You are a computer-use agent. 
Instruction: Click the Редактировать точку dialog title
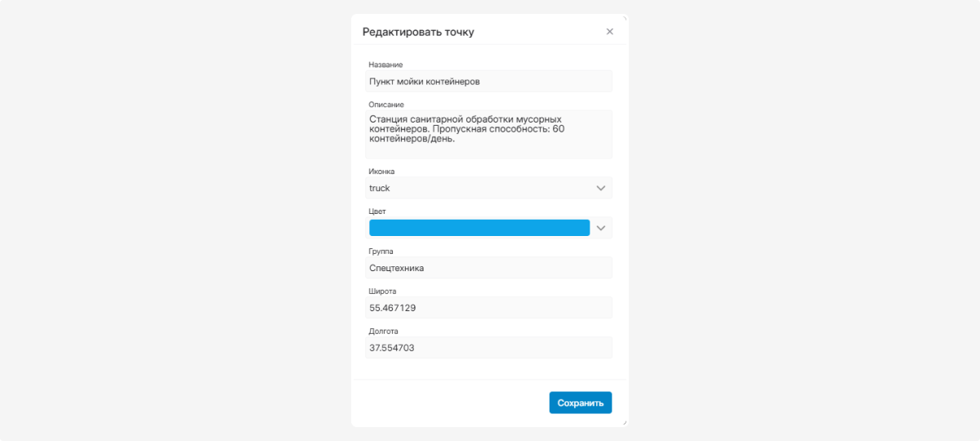click(418, 32)
